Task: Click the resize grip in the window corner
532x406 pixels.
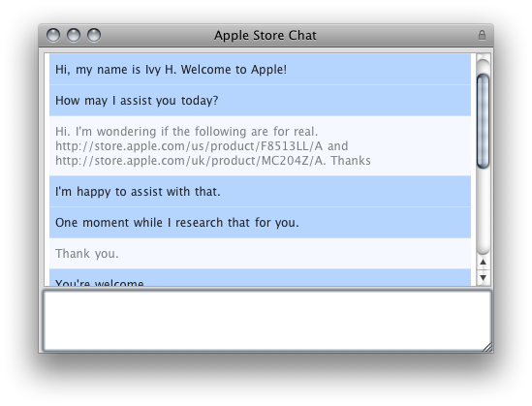Action: coord(487,347)
